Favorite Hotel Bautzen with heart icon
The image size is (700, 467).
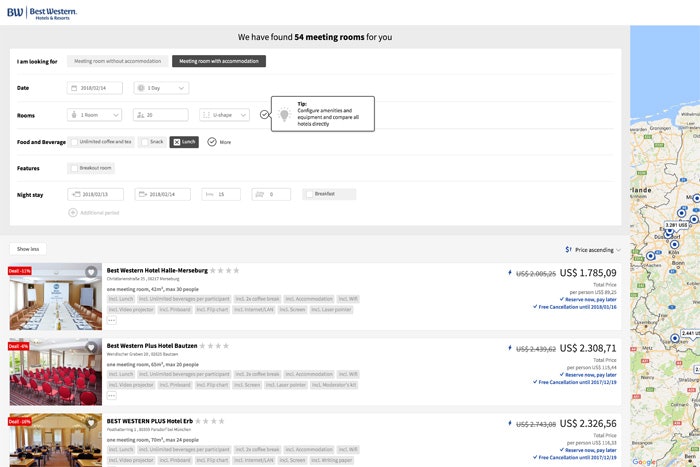click(x=91, y=348)
